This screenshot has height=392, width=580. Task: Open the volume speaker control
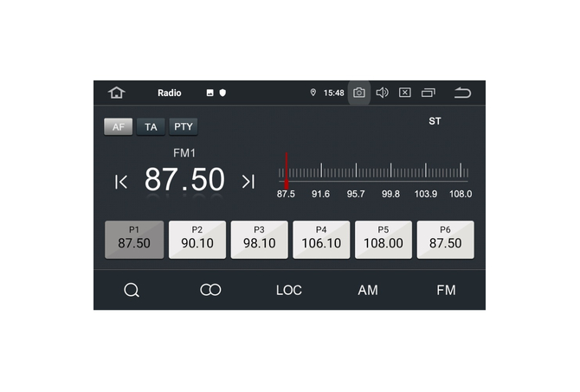pyautogui.click(x=382, y=93)
